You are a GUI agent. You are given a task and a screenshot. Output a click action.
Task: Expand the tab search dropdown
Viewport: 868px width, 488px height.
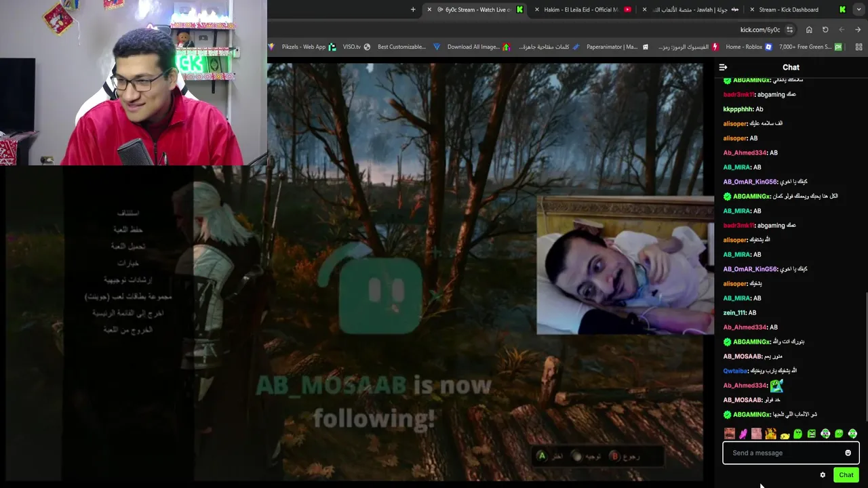pos(859,9)
